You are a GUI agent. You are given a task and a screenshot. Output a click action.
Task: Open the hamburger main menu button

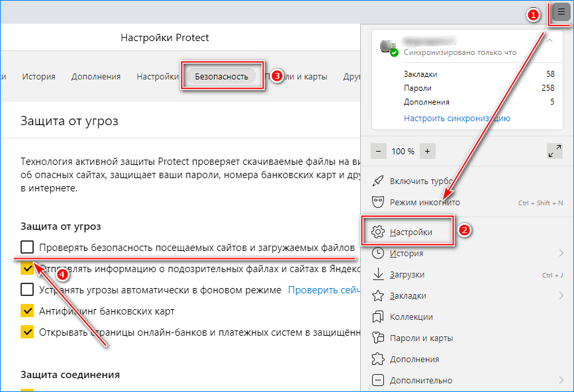click(561, 13)
